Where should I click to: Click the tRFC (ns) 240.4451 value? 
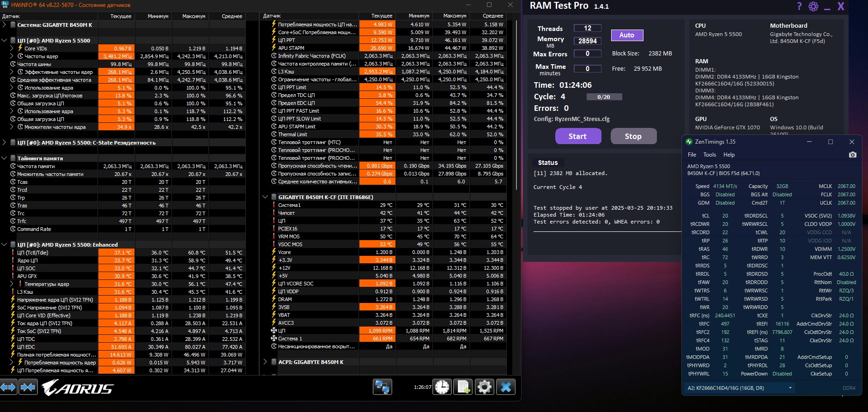[725, 315]
